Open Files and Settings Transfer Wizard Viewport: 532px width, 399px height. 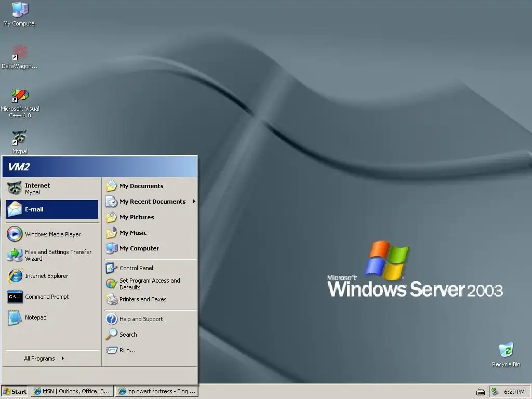click(52, 255)
